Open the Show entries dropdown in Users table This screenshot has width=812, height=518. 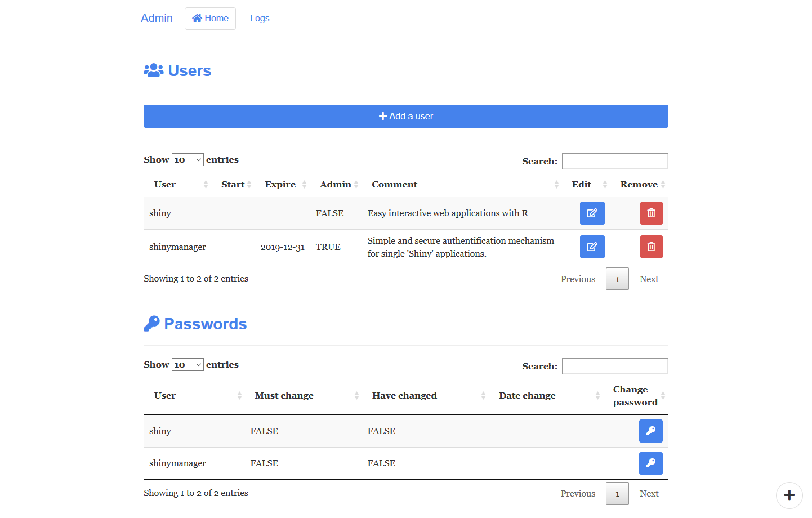(x=188, y=159)
